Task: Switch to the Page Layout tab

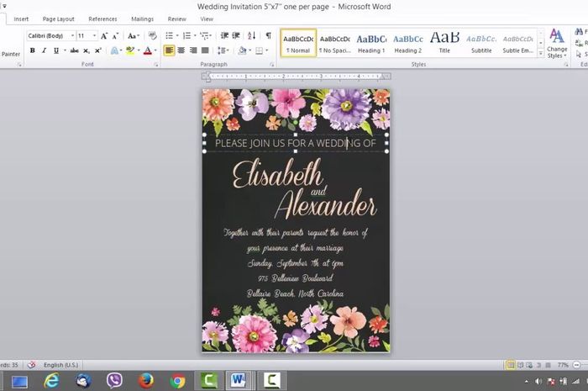Action: pyautogui.click(x=59, y=18)
